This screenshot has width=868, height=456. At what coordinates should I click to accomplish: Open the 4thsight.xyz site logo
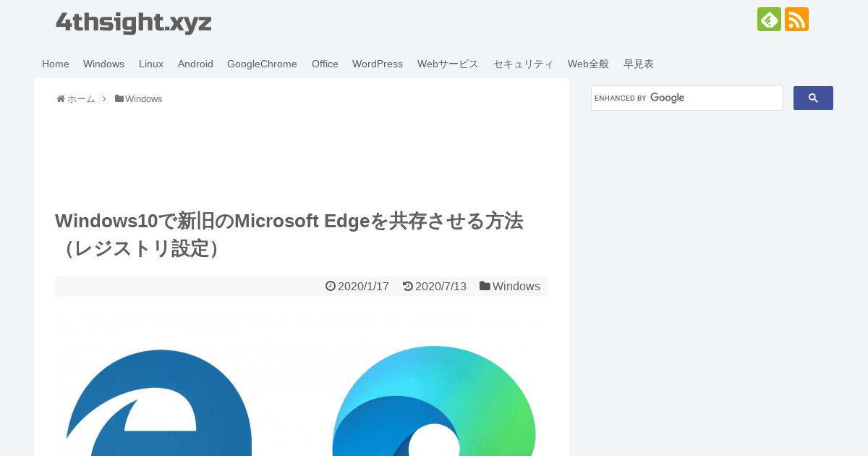pos(134,22)
